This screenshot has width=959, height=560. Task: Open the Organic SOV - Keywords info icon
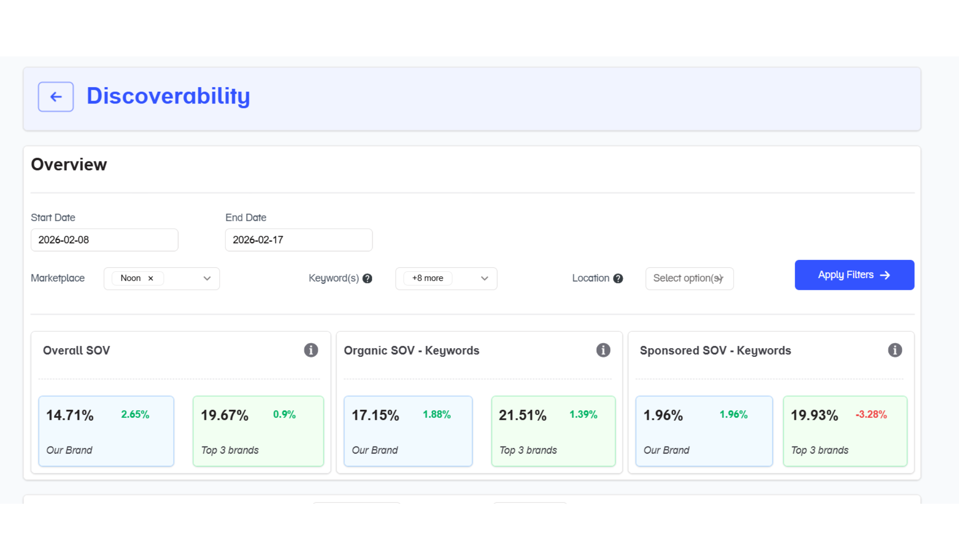tap(603, 350)
